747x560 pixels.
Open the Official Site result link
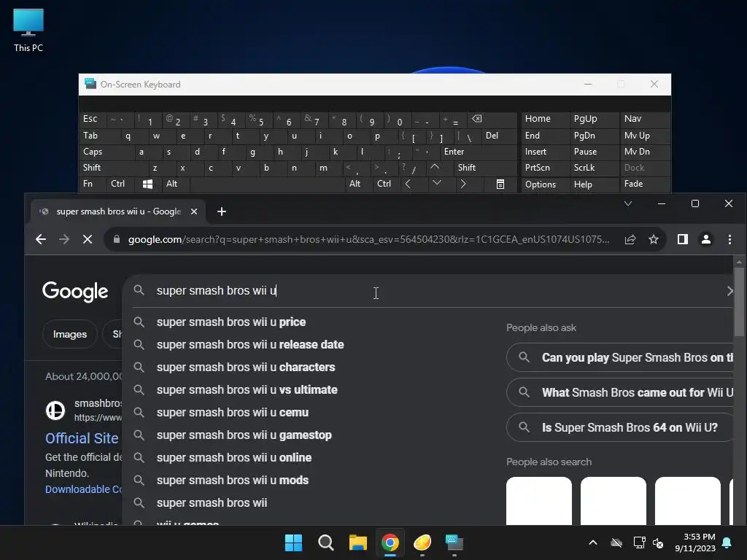[x=82, y=438]
